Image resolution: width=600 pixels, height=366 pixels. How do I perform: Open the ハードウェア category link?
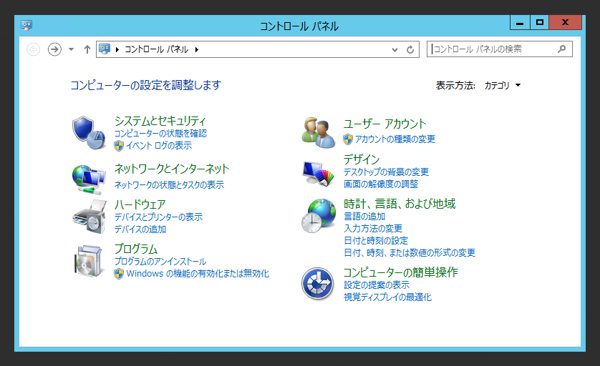[x=140, y=204]
